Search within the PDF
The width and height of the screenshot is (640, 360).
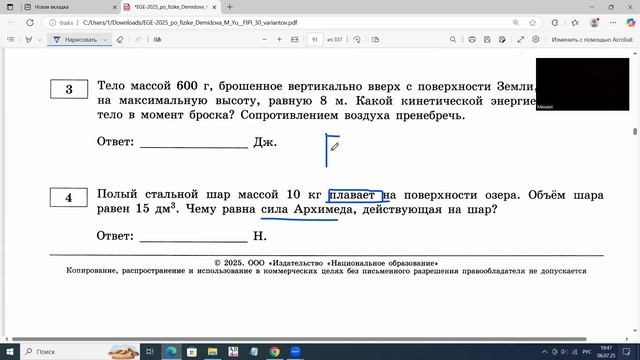(x=453, y=40)
